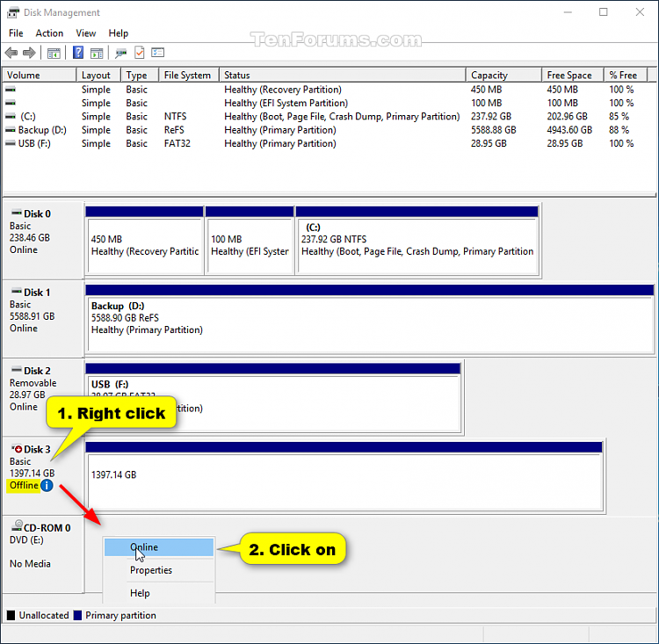Click the Forward arrow toolbar icon
The width and height of the screenshot is (659, 644).
point(29,53)
